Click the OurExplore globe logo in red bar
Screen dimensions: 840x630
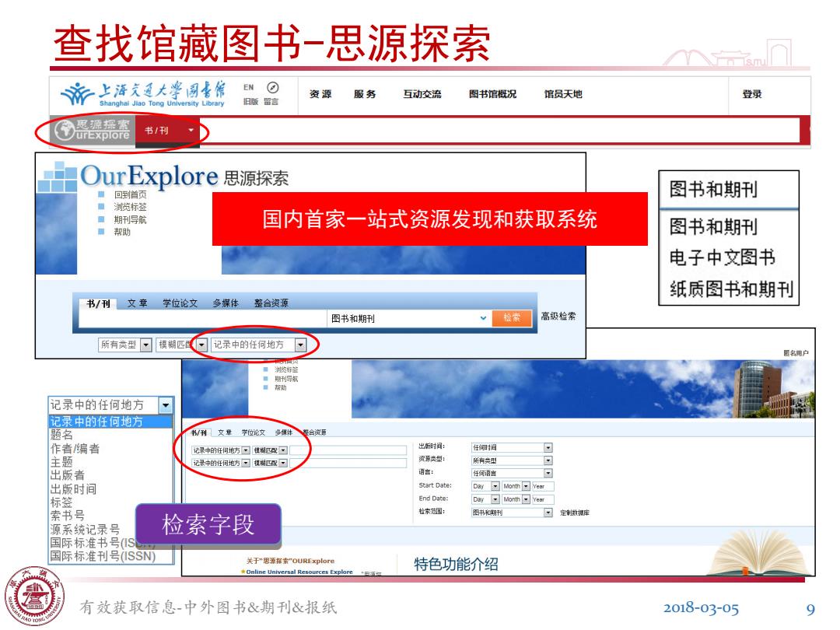tap(93, 130)
